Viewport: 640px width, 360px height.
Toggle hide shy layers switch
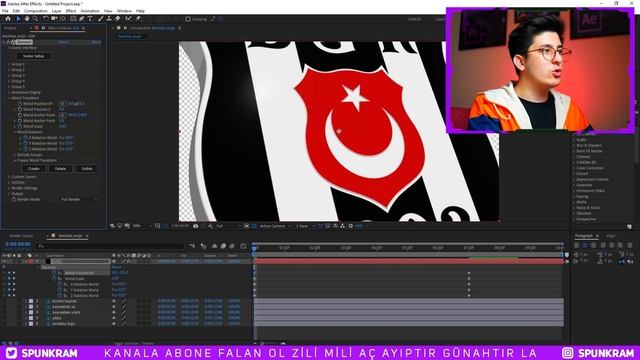(x=214, y=246)
